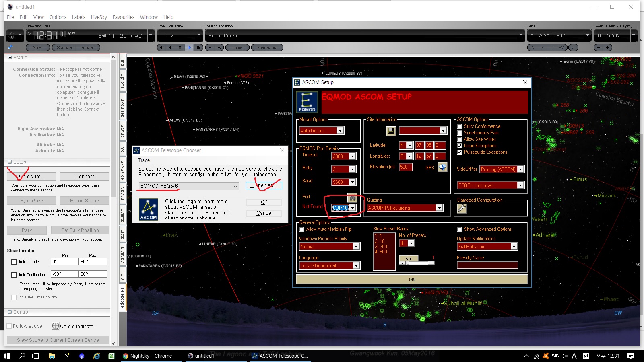Click the Centre indicator crosshair icon
644x362 pixels.
[x=56, y=326]
